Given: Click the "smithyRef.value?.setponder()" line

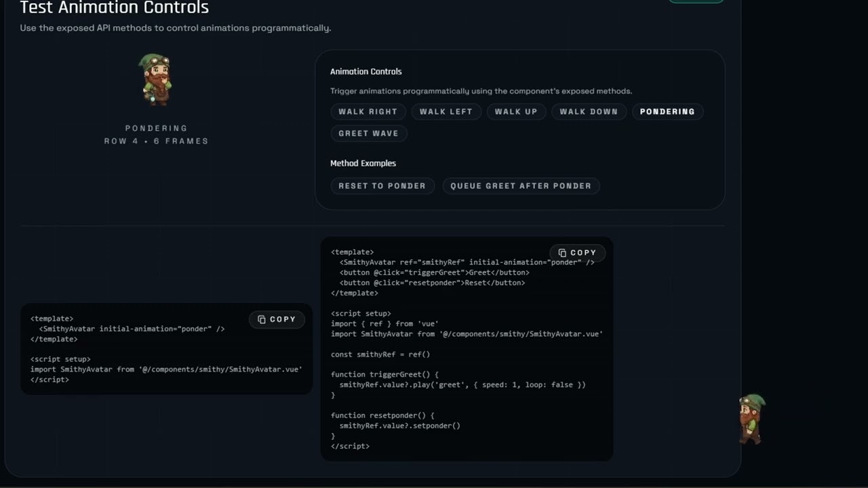Looking at the screenshot, I should (x=400, y=426).
